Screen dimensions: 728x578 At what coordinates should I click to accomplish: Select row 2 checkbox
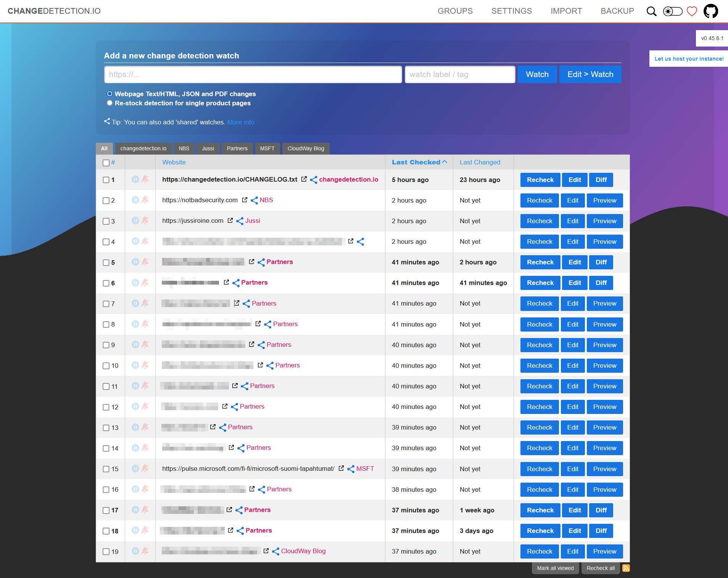pos(106,200)
